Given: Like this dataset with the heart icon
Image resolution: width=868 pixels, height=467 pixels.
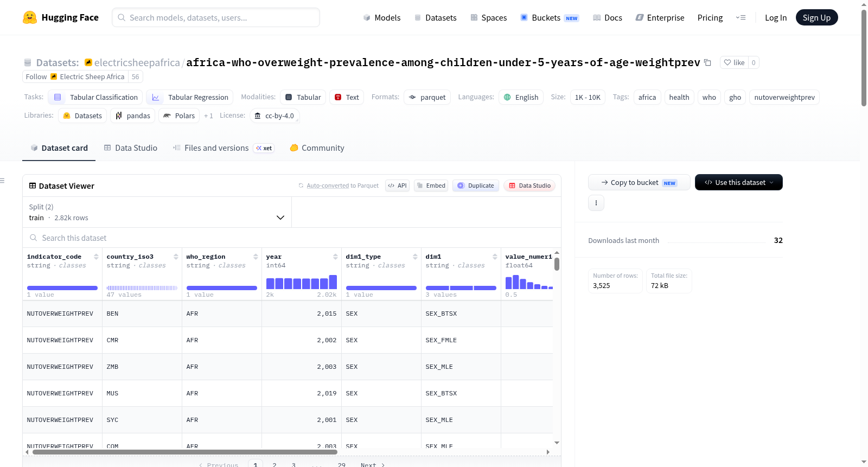Looking at the screenshot, I should [734, 62].
